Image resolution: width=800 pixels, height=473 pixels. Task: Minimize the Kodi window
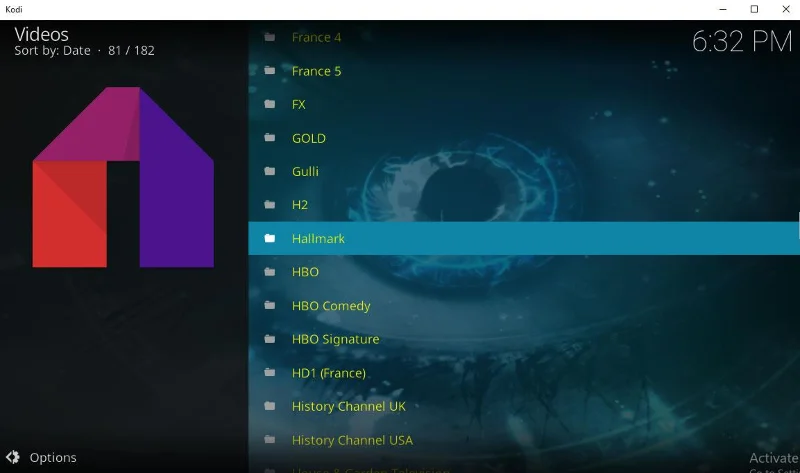[722, 9]
